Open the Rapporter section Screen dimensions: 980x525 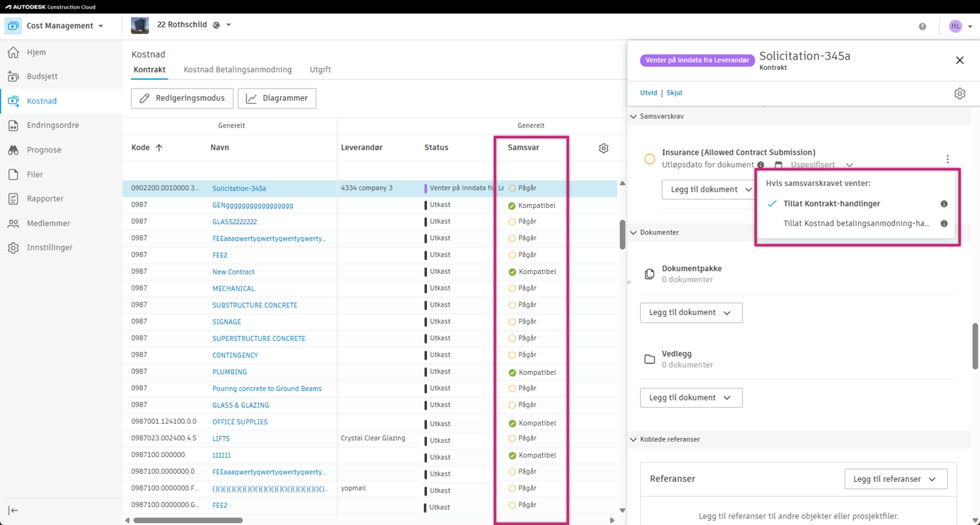click(45, 199)
